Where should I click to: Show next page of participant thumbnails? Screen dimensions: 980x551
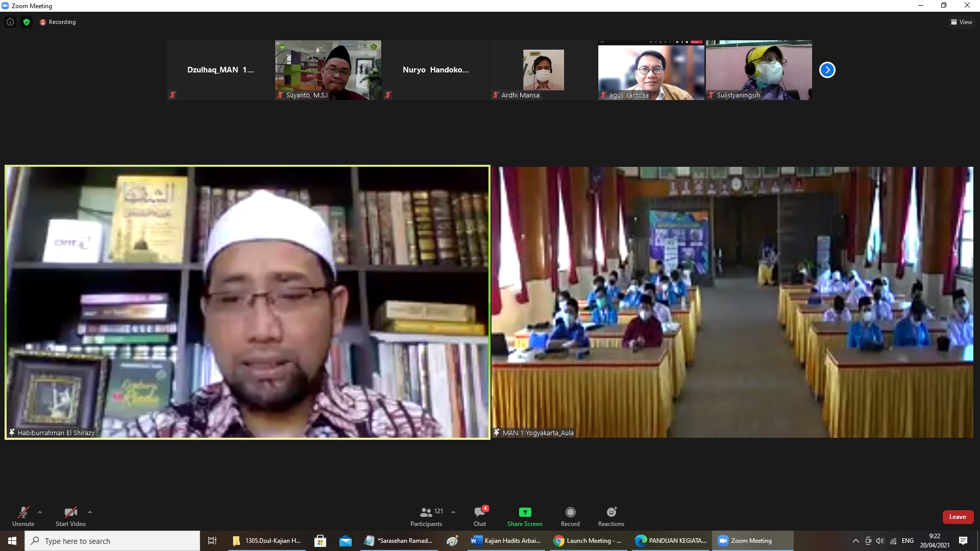click(827, 70)
